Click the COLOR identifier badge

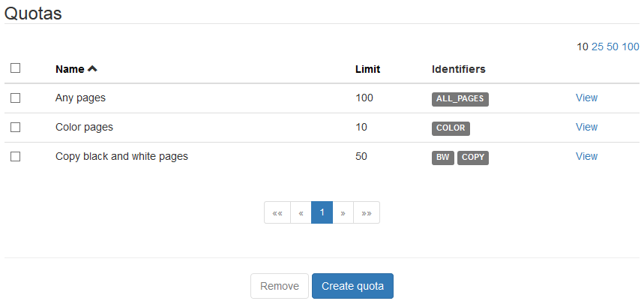(x=451, y=128)
